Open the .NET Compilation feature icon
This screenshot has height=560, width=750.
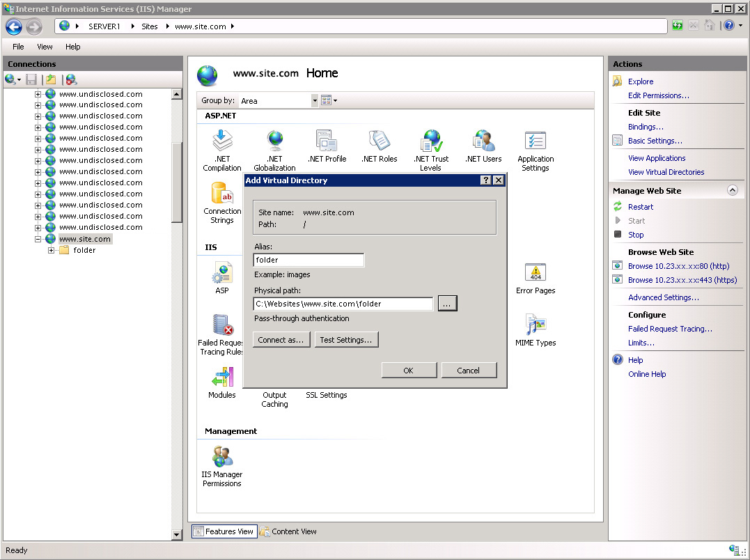click(222, 150)
